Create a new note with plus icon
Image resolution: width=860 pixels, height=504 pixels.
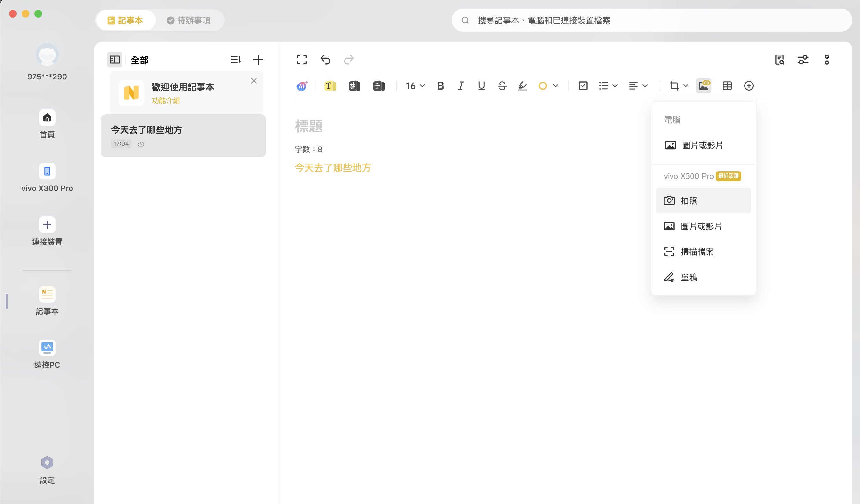coord(258,60)
